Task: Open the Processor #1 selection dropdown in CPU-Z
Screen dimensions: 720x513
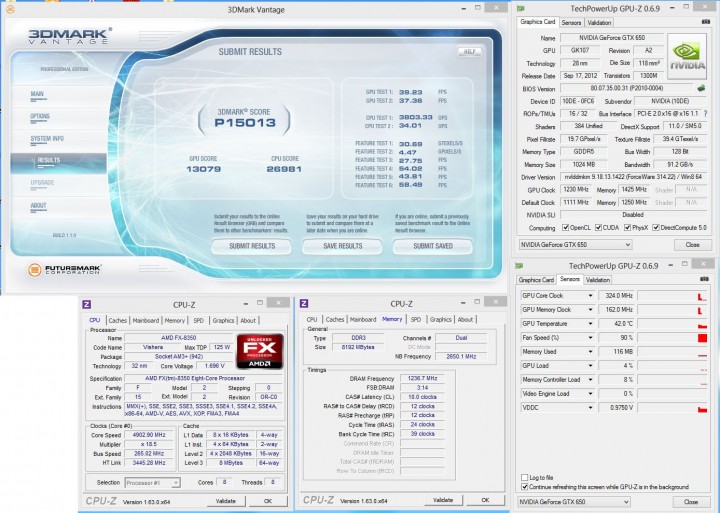Action: click(153, 483)
